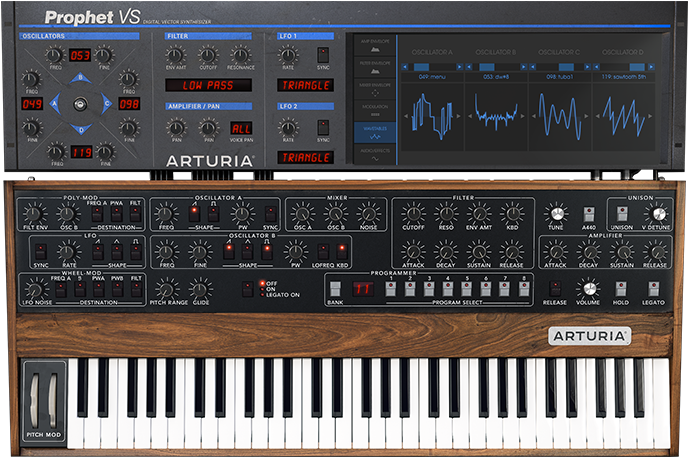Click Oscillator D scrollbar left arrow

(x=596, y=67)
